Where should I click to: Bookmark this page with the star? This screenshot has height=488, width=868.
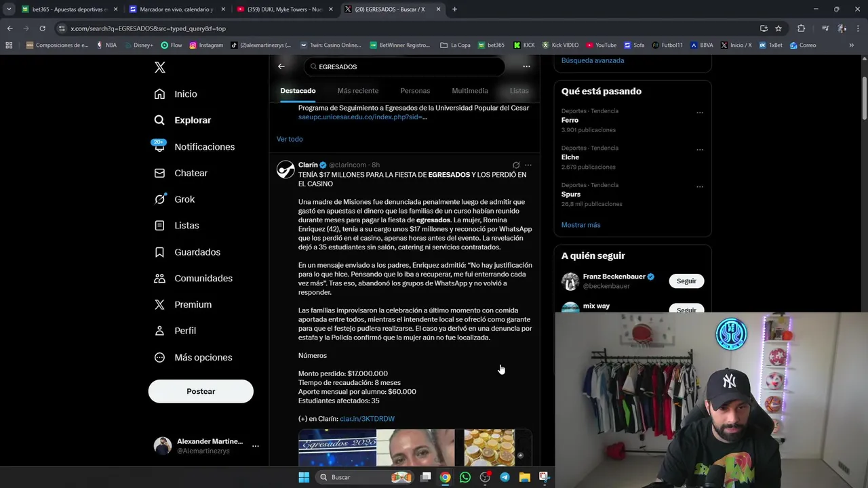(778, 28)
